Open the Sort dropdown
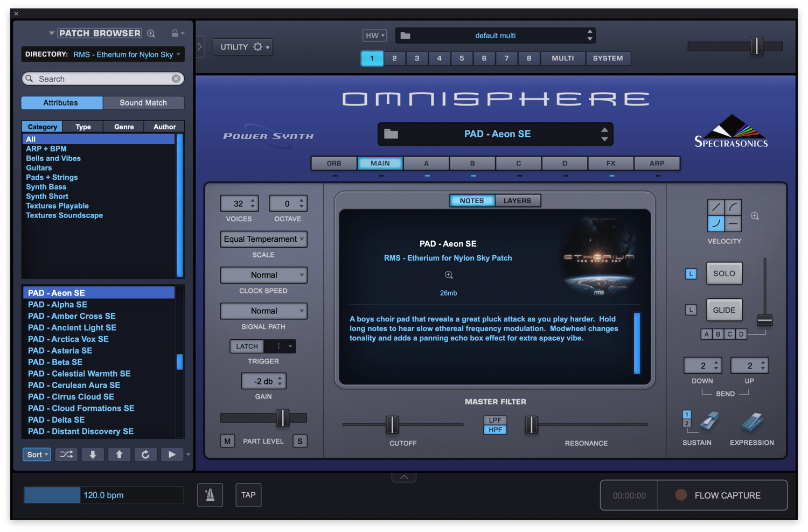This screenshot has height=532, width=808. pos(37,454)
